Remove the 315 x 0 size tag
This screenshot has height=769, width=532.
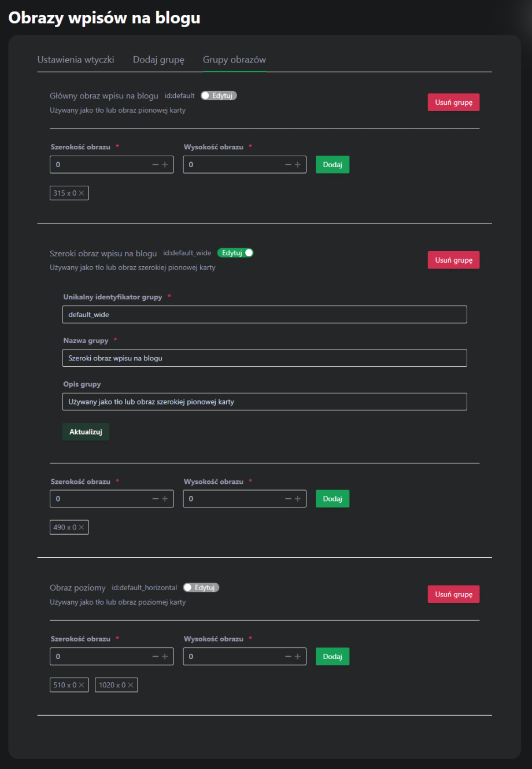tap(82, 193)
